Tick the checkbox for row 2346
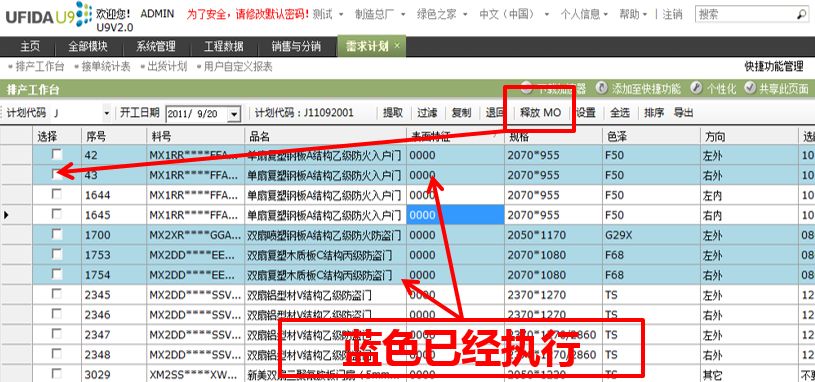This screenshot has height=382, width=815. coord(57,314)
